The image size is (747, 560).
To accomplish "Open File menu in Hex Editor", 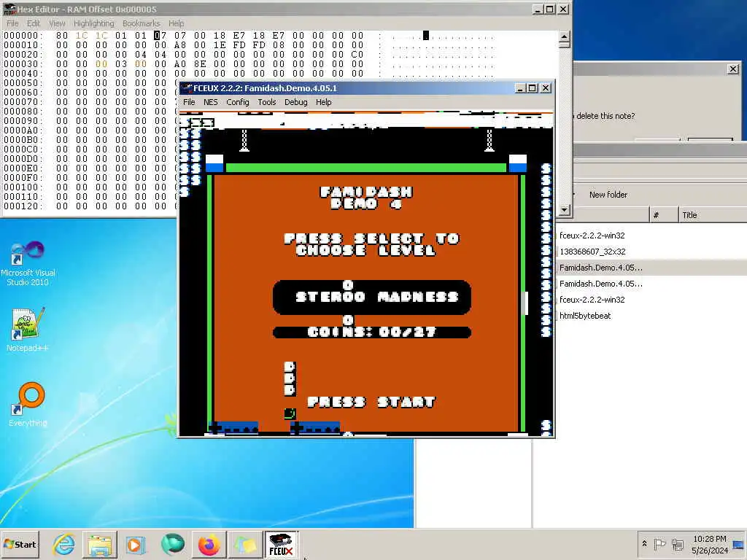I will pyautogui.click(x=12, y=23).
